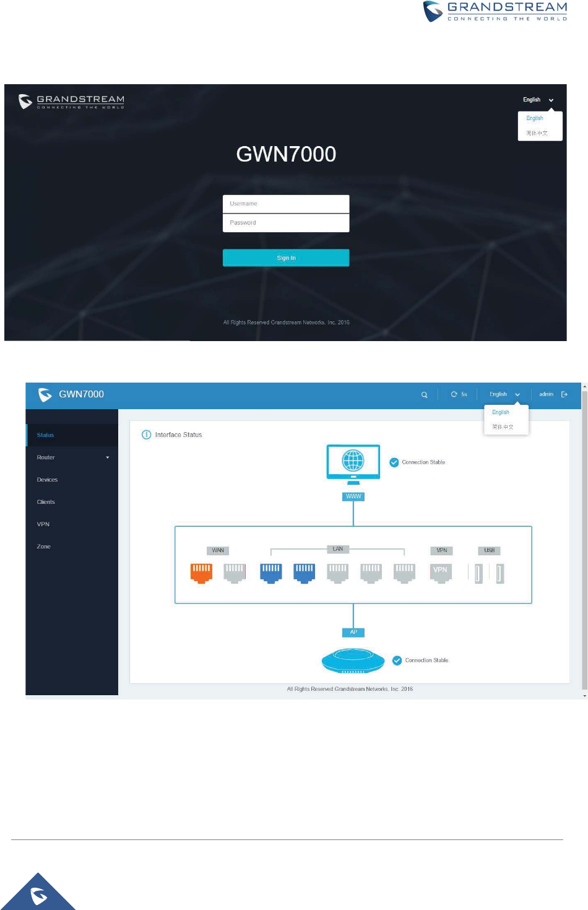
Task: Click the first blue LAN port icon
Action: click(271, 573)
